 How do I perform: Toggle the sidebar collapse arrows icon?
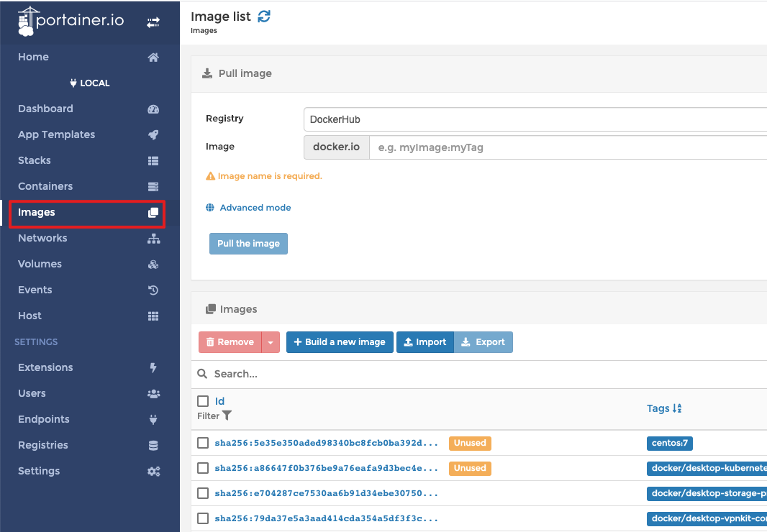click(x=153, y=22)
